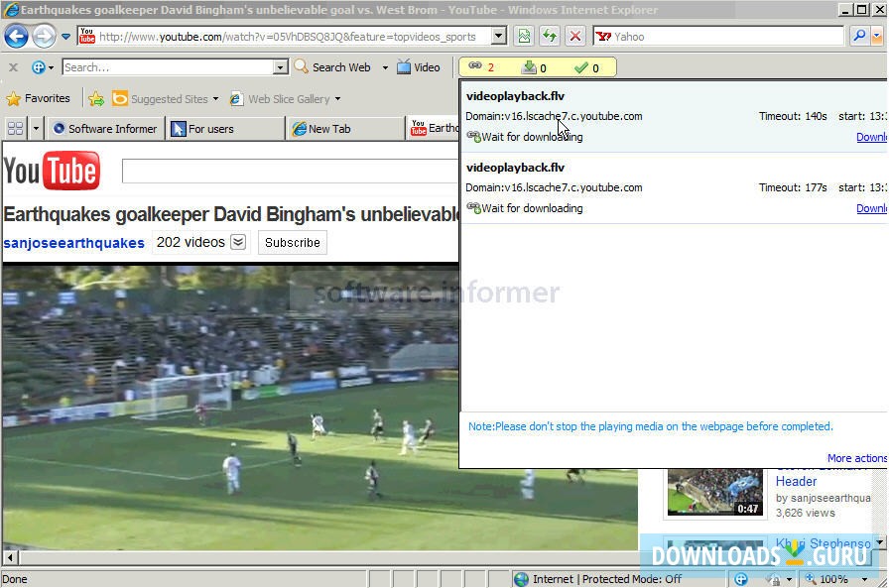Open recent pages dropdown beside Forward button

coord(65,37)
